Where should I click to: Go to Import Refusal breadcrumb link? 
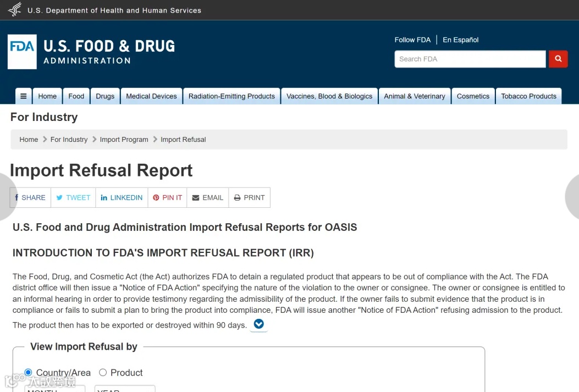point(183,140)
